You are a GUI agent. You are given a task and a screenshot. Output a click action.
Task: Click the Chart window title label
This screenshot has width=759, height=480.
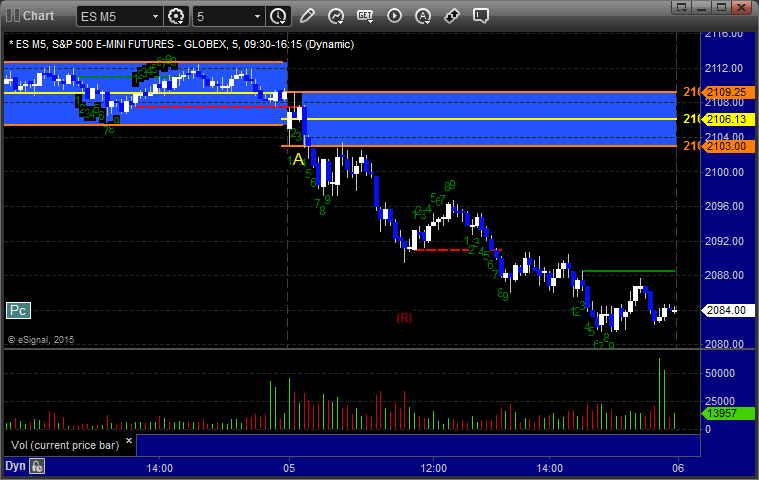(x=39, y=15)
